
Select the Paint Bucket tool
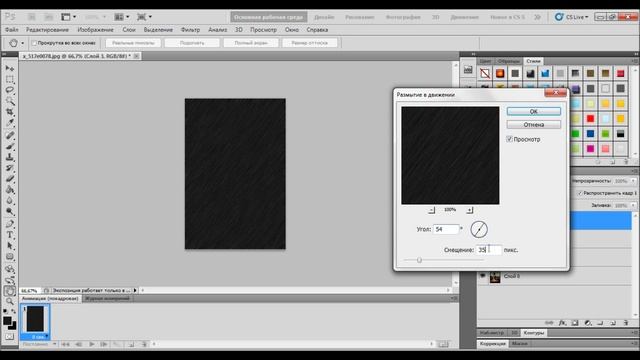[x=10, y=190]
